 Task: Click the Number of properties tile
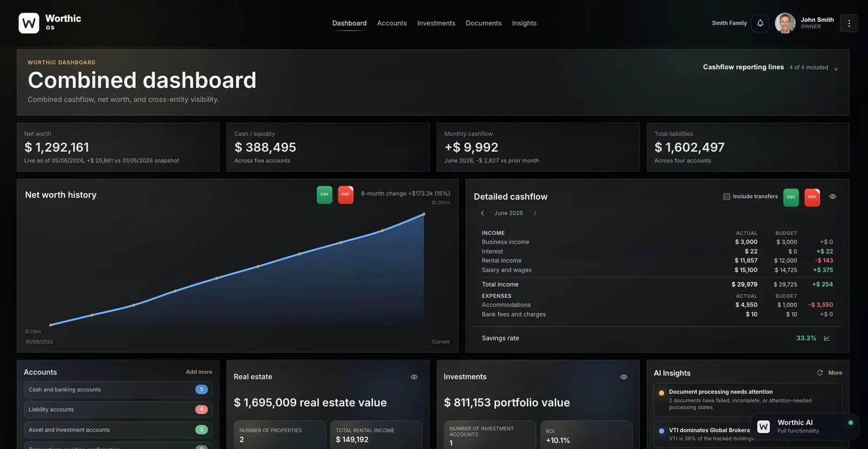click(x=279, y=434)
